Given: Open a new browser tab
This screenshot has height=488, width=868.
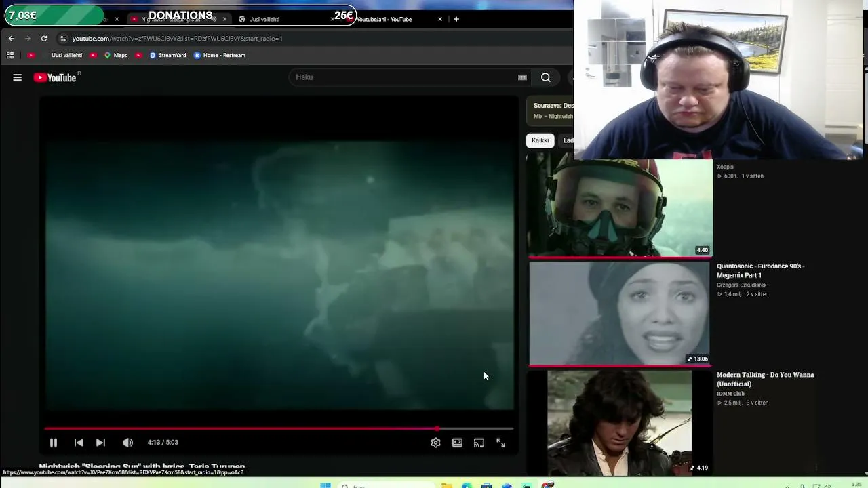Looking at the screenshot, I should (456, 19).
